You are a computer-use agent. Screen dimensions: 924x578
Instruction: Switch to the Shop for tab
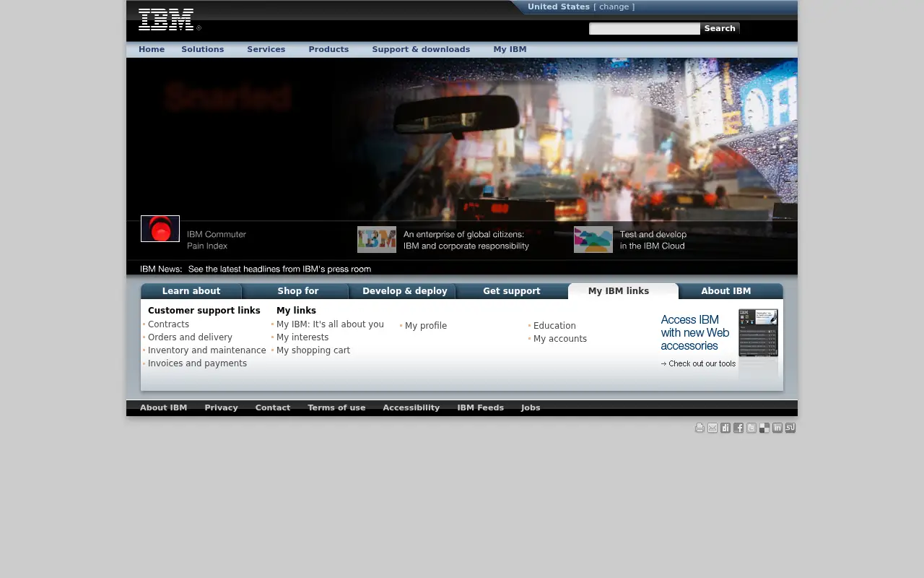pyautogui.click(x=298, y=291)
